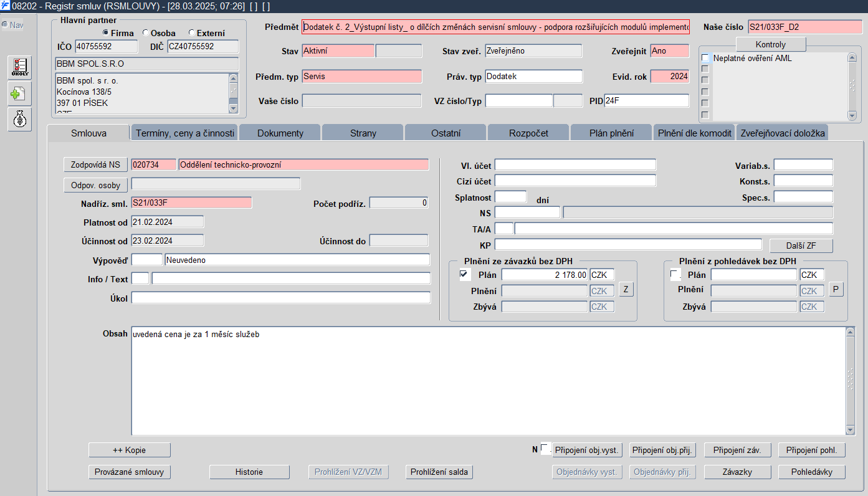Select the Ostatní tab
Viewport: 868px width, 496px height.
click(446, 133)
